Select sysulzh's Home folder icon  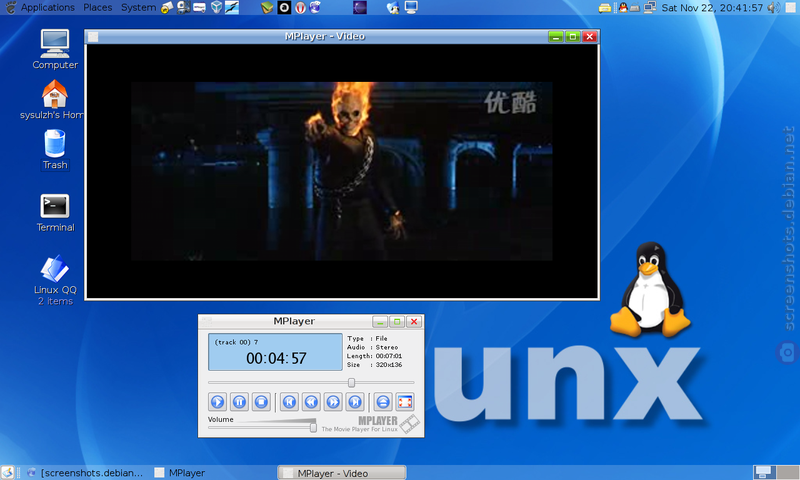pos(52,100)
